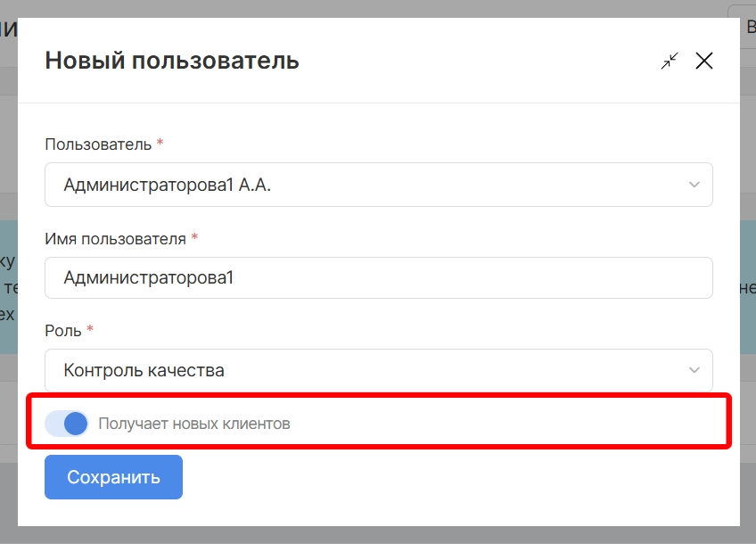Close the Новый пользователь dialog

(x=704, y=61)
